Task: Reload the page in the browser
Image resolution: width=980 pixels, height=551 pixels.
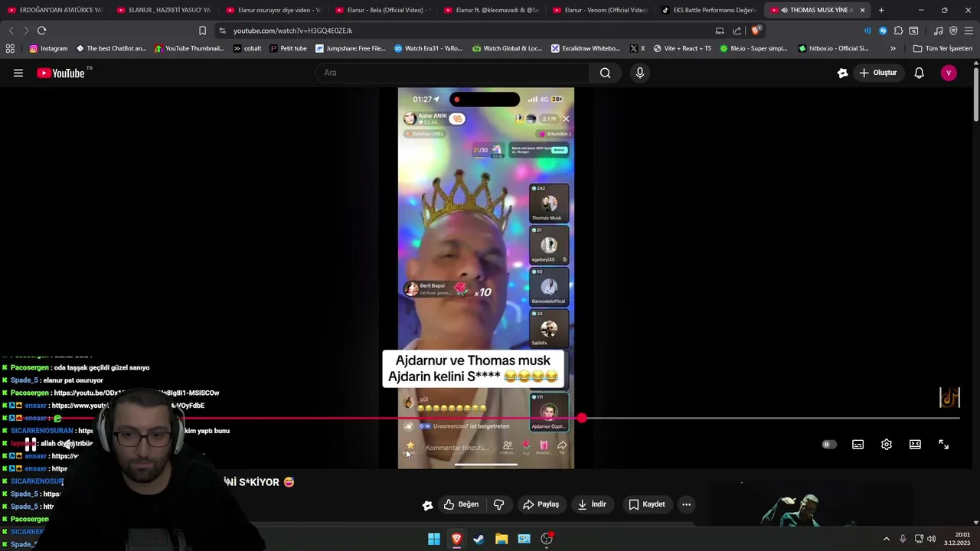Action: point(41,31)
